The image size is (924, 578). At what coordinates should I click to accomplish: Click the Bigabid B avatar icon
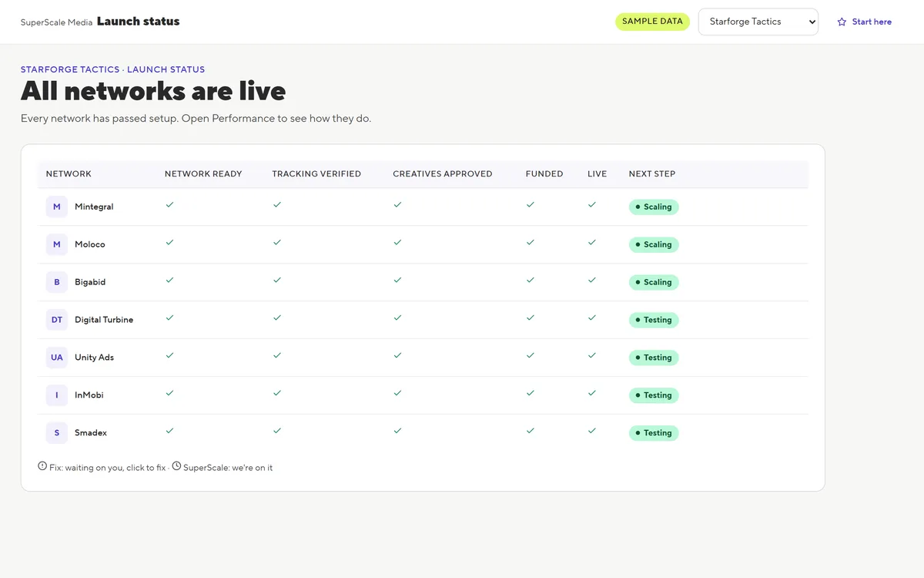(57, 282)
